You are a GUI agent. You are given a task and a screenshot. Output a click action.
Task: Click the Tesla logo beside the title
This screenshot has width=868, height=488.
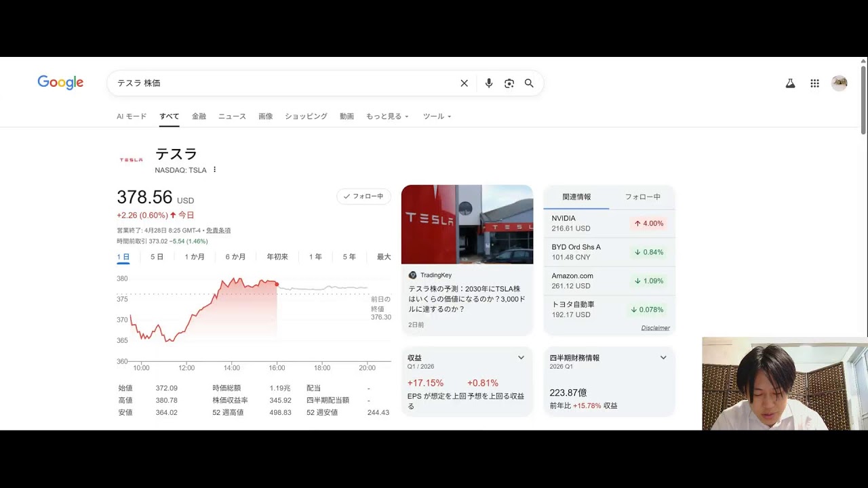131,160
